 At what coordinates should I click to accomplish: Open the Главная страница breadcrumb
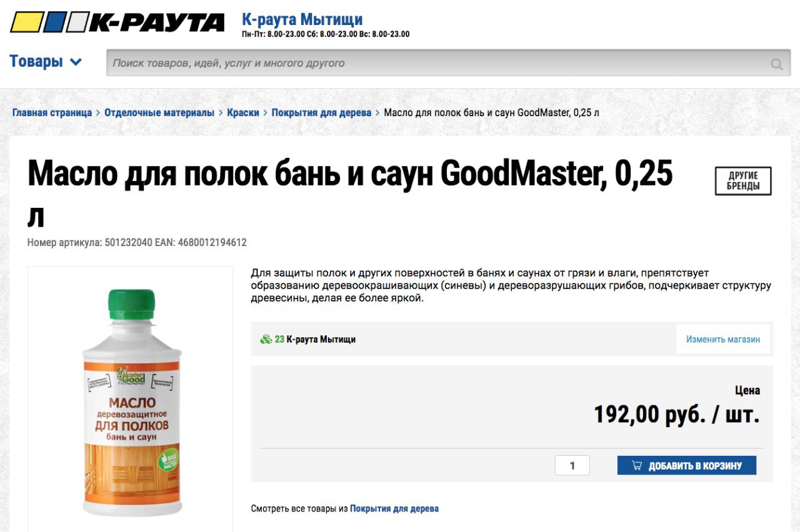pyautogui.click(x=52, y=113)
